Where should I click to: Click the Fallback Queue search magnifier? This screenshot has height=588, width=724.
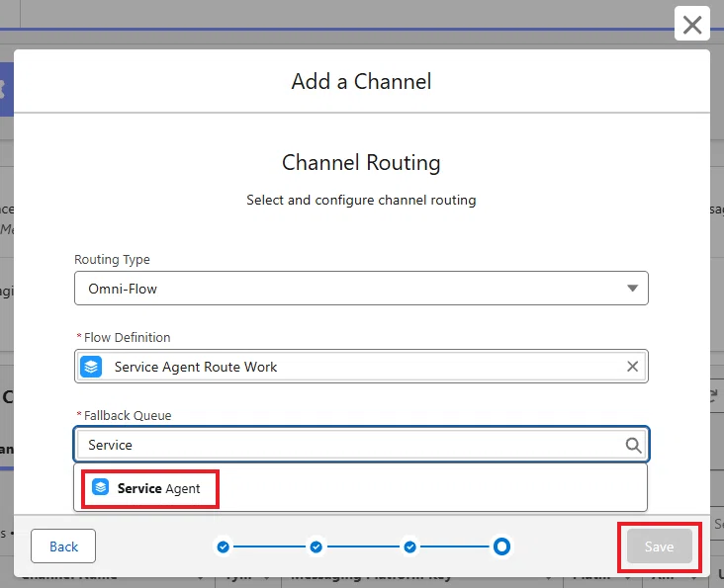[633, 445]
